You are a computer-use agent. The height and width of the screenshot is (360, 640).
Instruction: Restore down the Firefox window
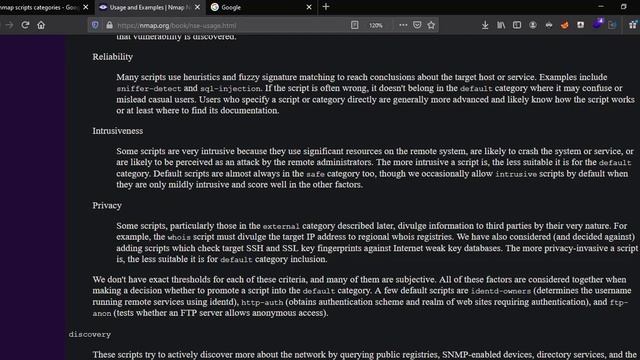pos(623,7)
